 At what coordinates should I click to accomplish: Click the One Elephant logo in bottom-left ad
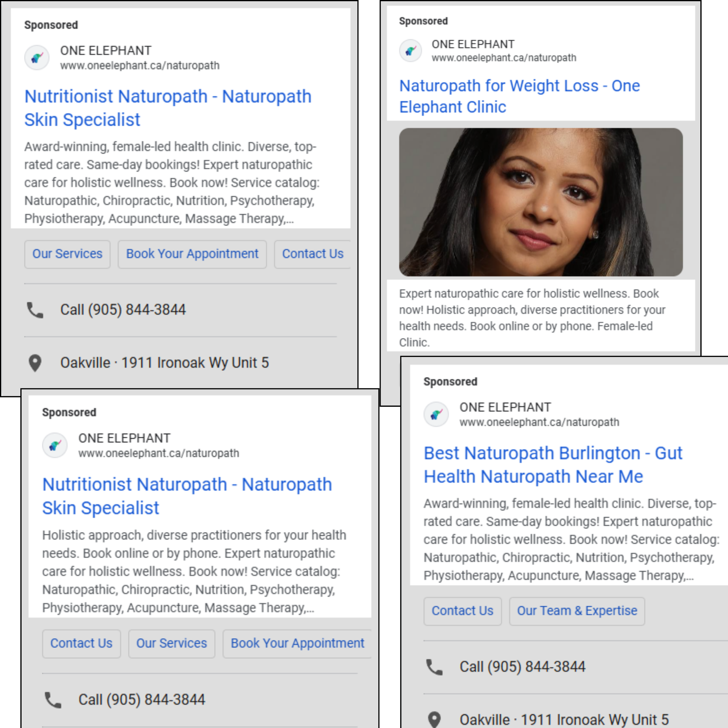coord(55,445)
